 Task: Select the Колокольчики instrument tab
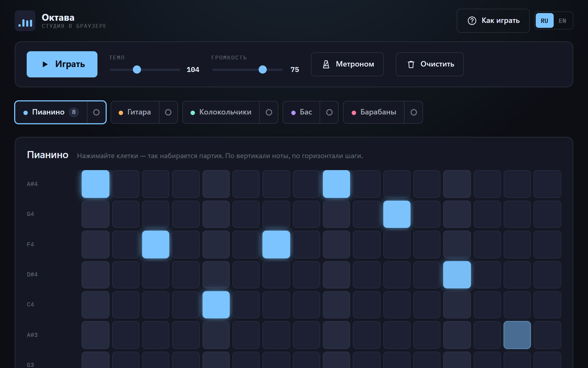(221, 112)
